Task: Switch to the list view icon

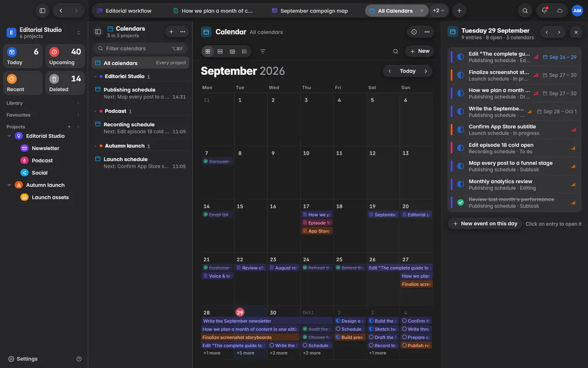Action: click(244, 52)
